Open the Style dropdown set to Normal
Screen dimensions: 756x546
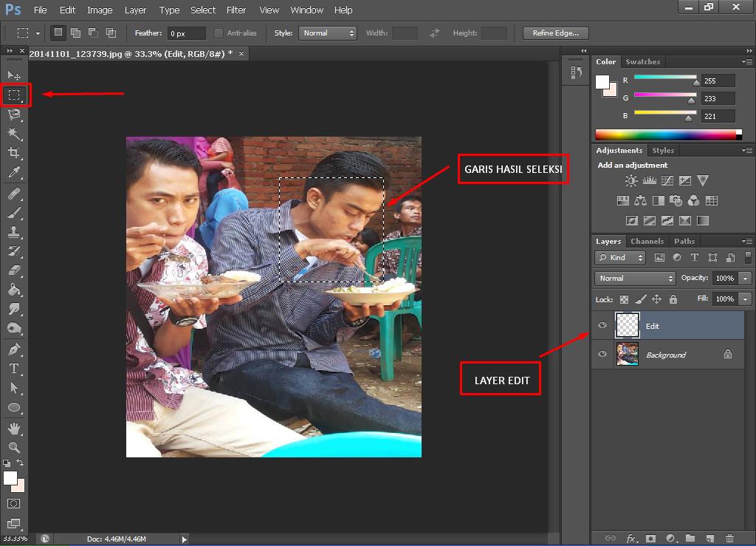[328, 33]
